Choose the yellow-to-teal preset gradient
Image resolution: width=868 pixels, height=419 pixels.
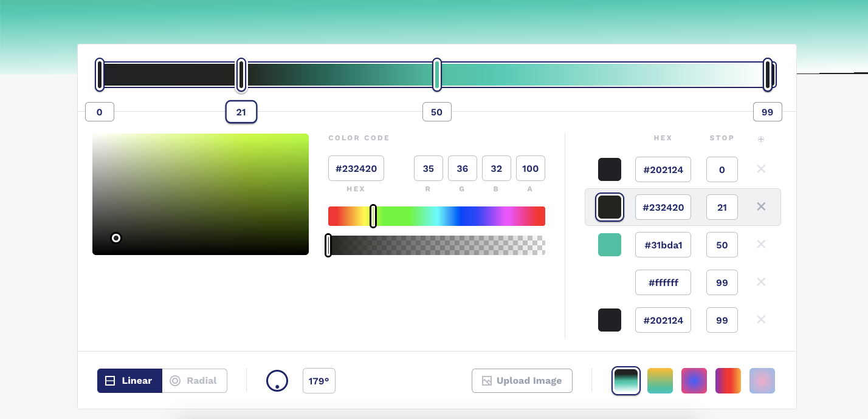pos(660,381)
